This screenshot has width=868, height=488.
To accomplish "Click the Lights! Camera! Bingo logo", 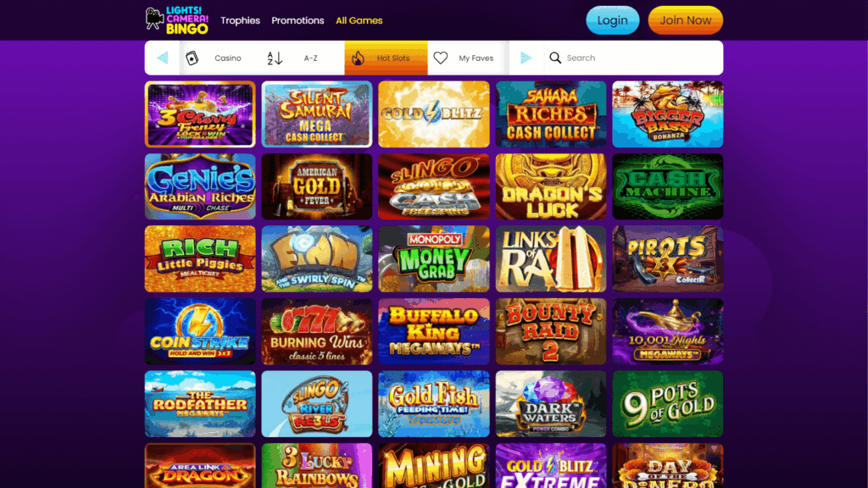I will (x=177, y=20).
